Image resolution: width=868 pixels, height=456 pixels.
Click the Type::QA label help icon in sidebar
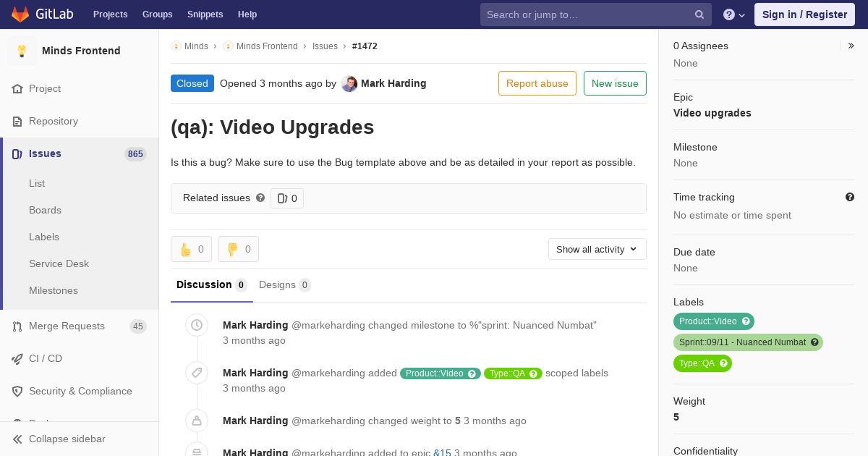coord(723,363)
